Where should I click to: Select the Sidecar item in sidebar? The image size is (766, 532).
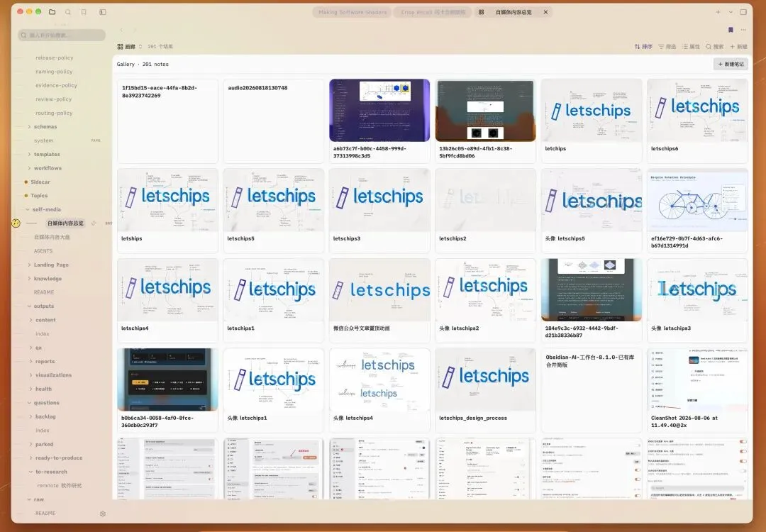pos(40,182)
